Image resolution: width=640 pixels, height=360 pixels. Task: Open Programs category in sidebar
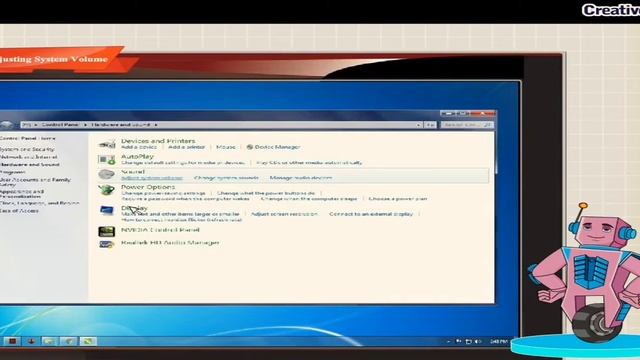tap(13, 172)
